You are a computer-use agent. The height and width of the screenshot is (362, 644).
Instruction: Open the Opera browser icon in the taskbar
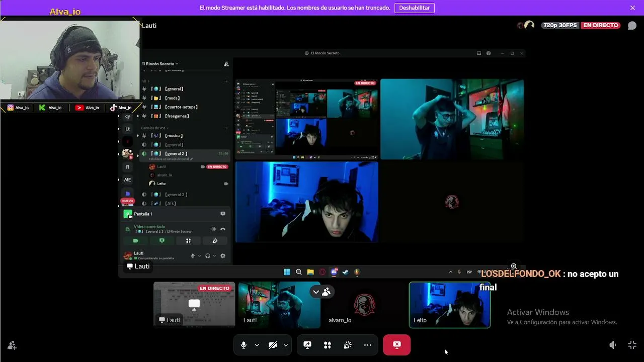tap(323, 272)
